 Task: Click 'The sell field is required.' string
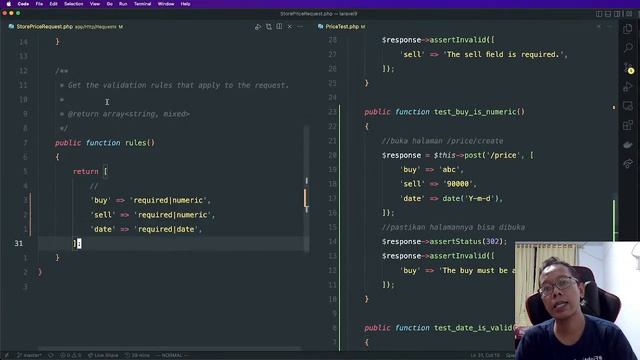(x=503, y=54)
